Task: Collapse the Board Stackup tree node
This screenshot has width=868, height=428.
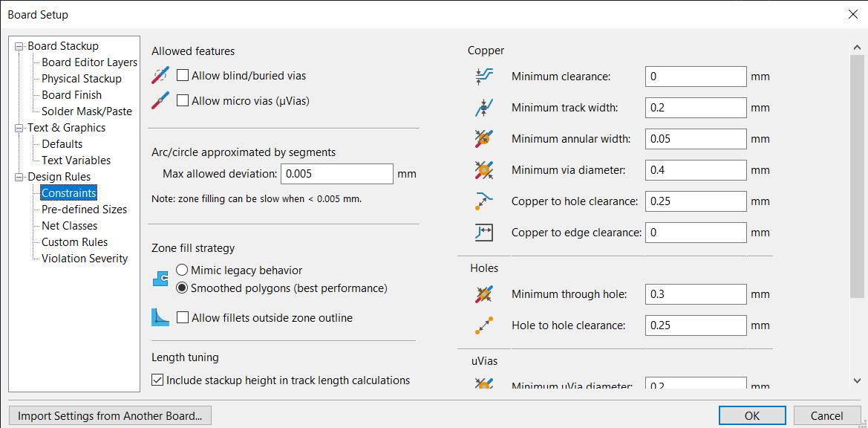Action: point(20,47)
